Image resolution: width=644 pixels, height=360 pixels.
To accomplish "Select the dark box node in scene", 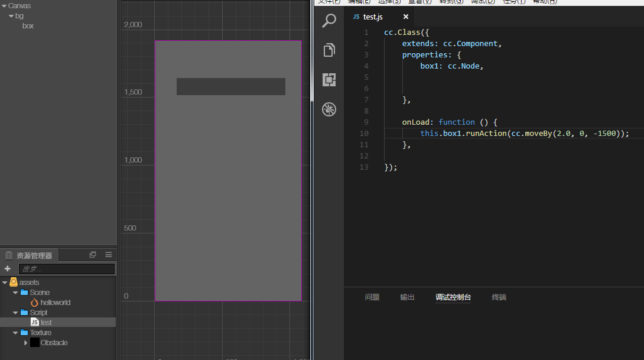I will [x=231, y=87].
